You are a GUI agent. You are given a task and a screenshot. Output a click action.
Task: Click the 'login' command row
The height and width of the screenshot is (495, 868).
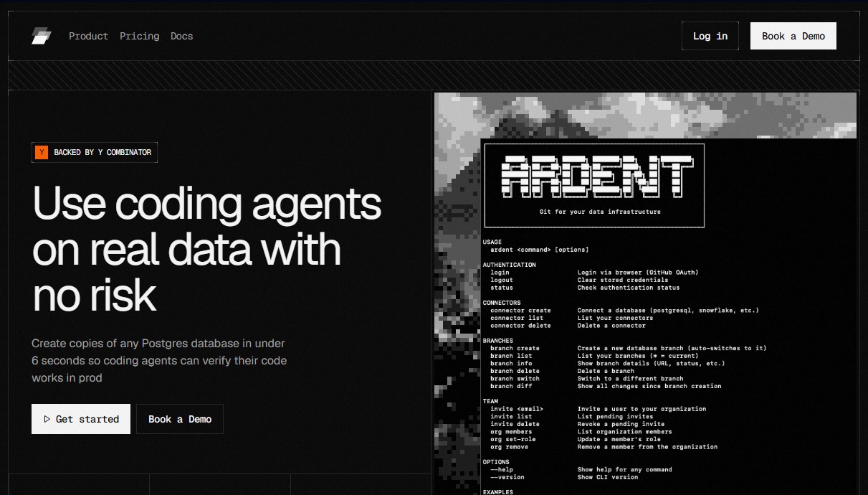pyautogui.click(x=500, y=273)
